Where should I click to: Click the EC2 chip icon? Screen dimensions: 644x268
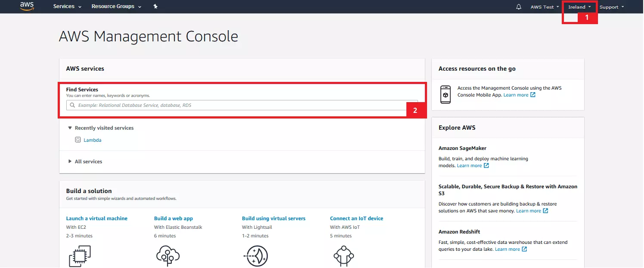coord(80,256)
